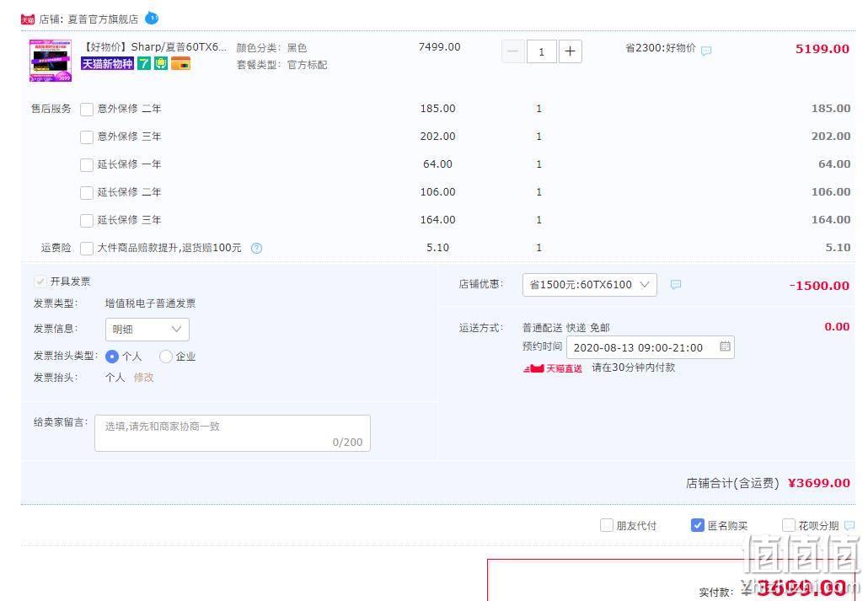This screenshot has width=868, height=601.
Task: Check the 延长保修 一年 option
Action: [87, 164]
